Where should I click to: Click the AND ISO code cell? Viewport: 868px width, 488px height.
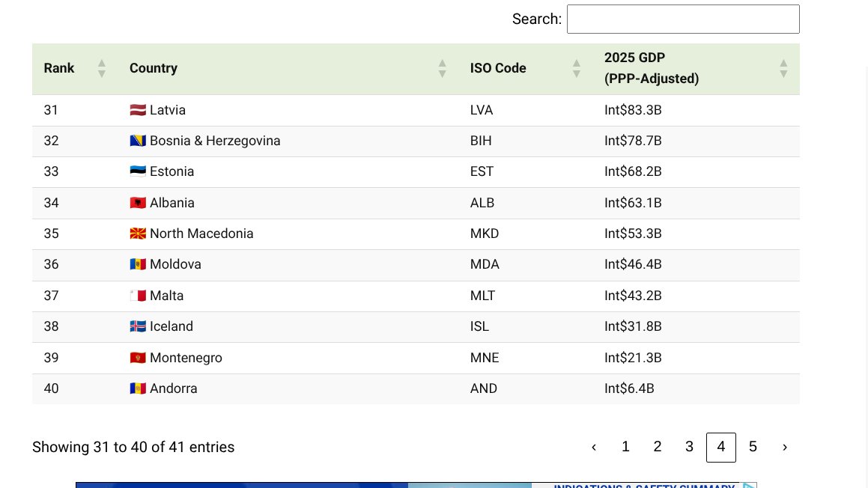coord(483,388)
